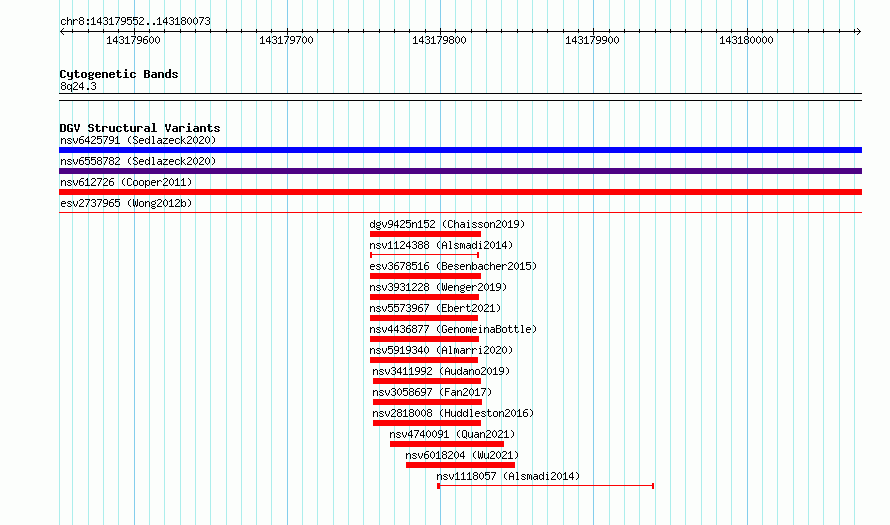The width and height of the screenshot is (890, 525).
Task: Click the DGV Structural Variants track title
Action: [x=140, y=128]
